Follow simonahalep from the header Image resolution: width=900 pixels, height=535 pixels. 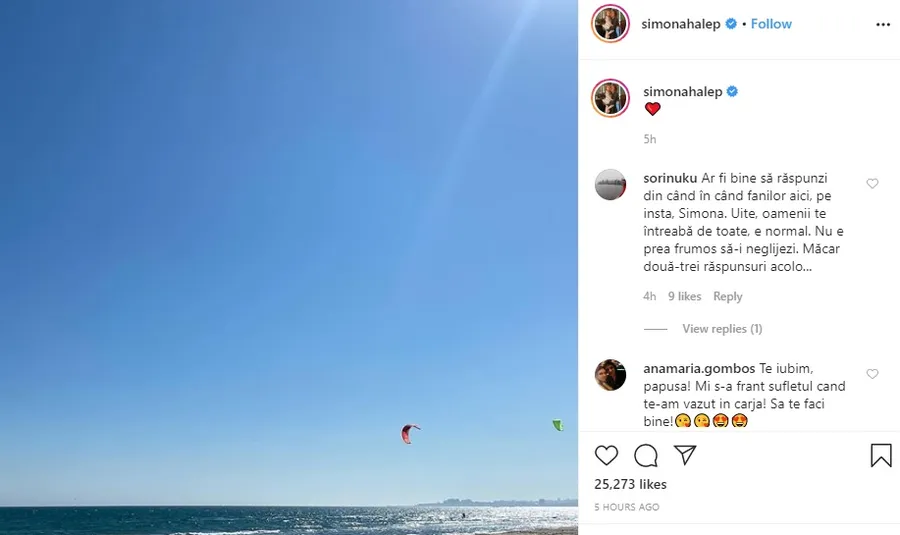click(x=771, y=24)
